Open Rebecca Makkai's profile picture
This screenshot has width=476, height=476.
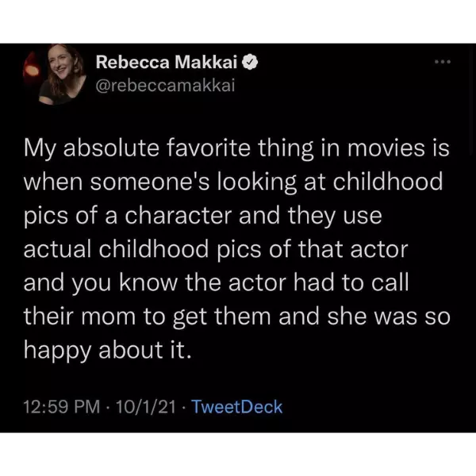[x=56, y=74]
